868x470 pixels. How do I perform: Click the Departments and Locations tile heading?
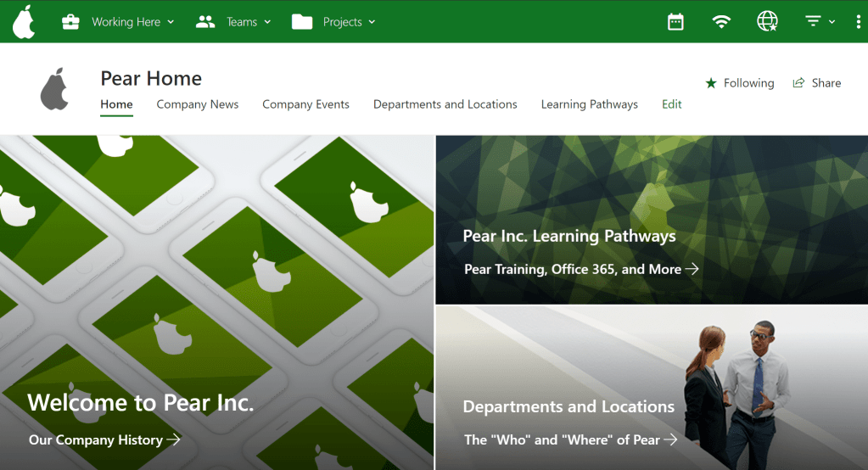click(568, 406)
